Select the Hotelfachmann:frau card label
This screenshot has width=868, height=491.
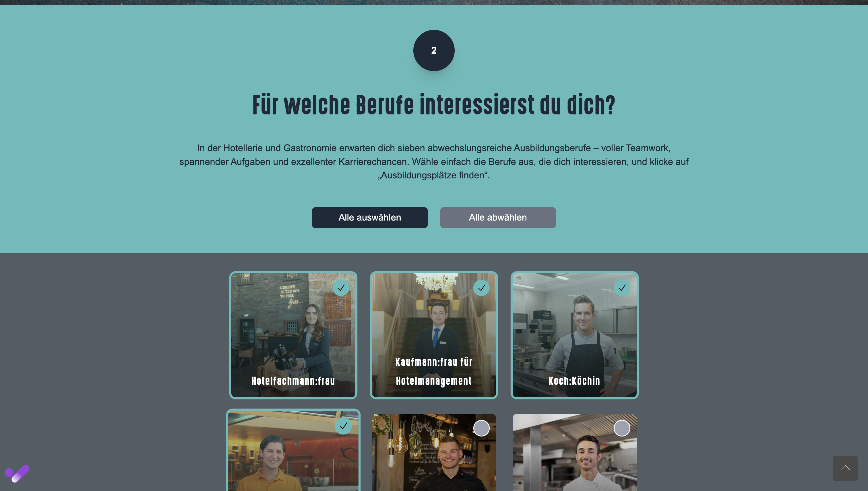[x=293, y=381]
